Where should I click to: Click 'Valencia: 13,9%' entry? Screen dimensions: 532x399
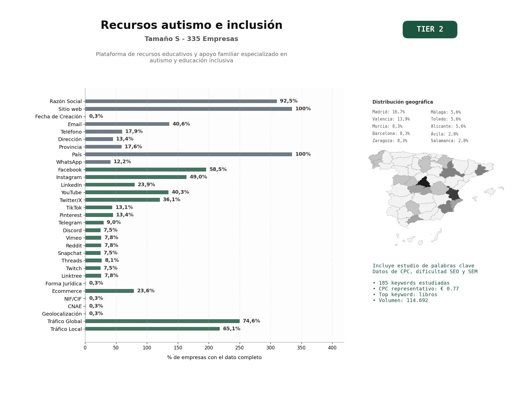pyautogui.click(x=391, y=119)
